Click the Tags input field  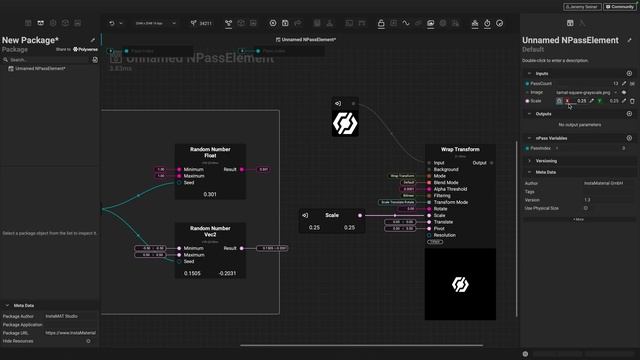click(x=609, y=192)
